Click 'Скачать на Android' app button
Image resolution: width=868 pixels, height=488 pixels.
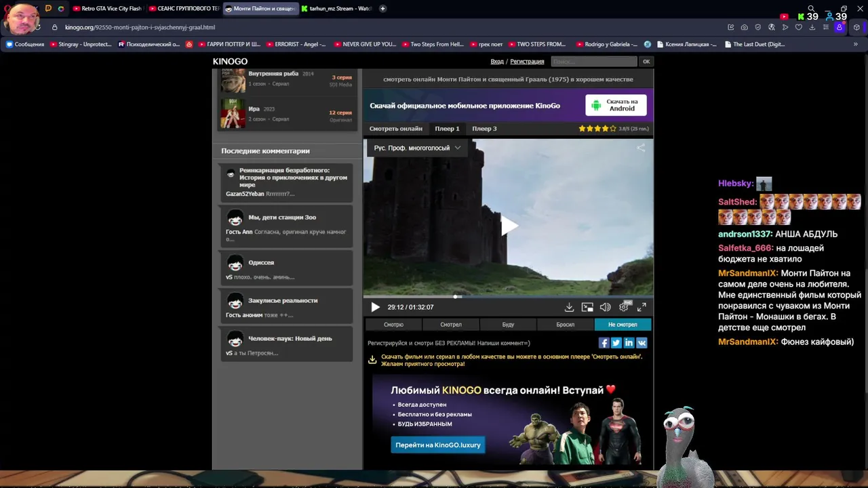[x=616, y=105]
